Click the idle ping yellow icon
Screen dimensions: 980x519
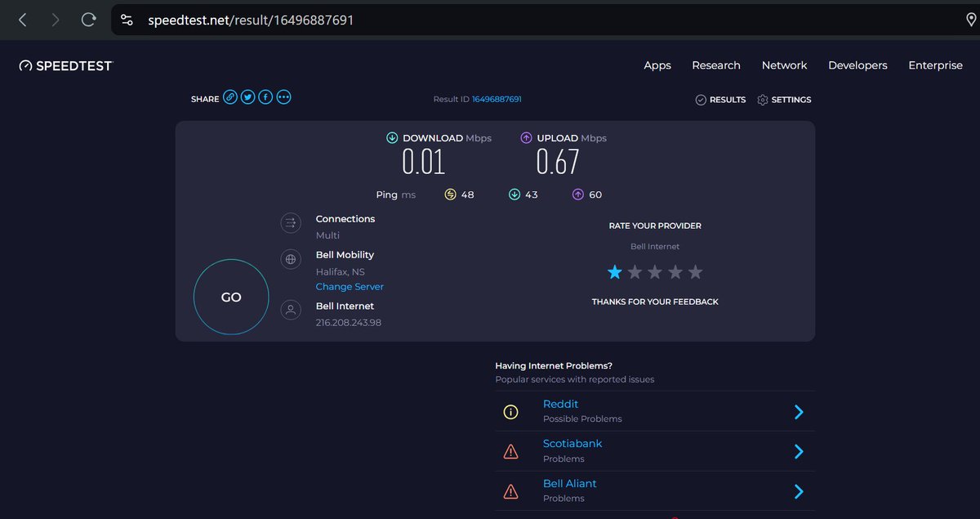coord(450,195)
